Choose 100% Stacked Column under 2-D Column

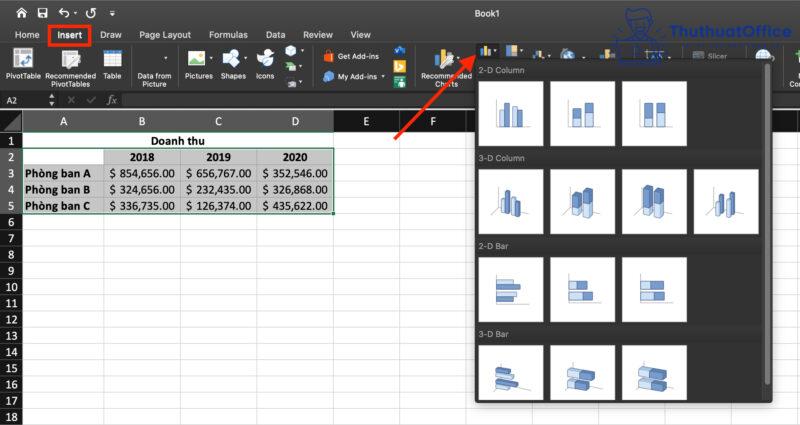[x=654, y=113]
